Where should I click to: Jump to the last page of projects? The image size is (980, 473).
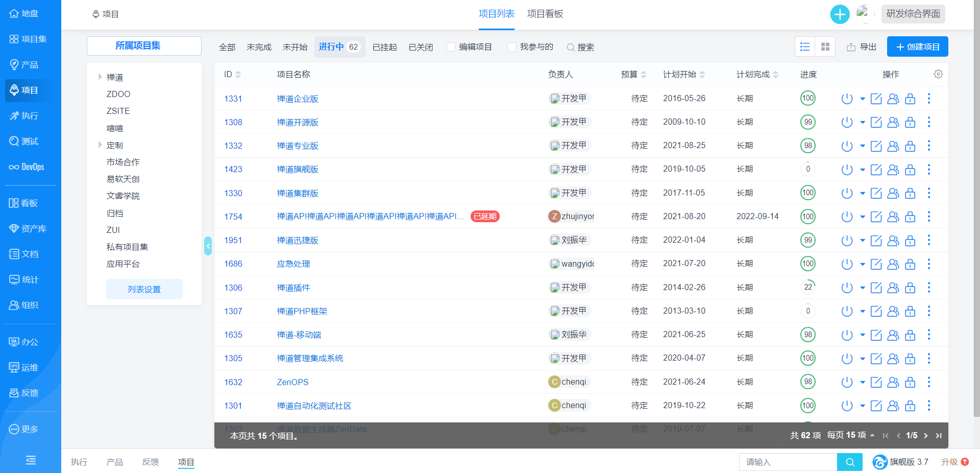click(x=939, y=436)
